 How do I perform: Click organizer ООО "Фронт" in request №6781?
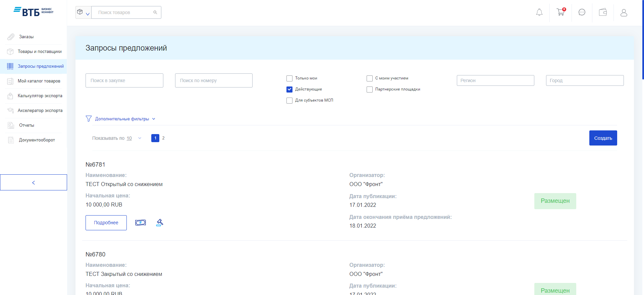(x=366, y=184)
